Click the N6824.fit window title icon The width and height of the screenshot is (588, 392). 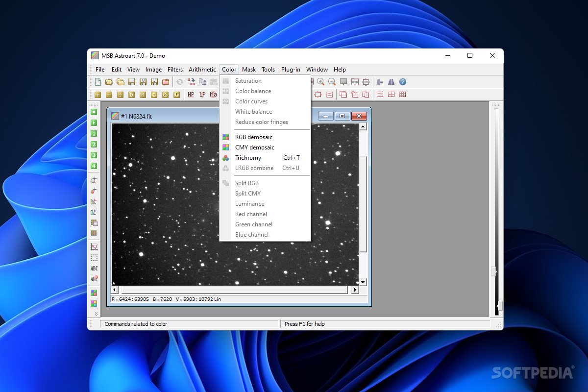(x=115, y=116)
